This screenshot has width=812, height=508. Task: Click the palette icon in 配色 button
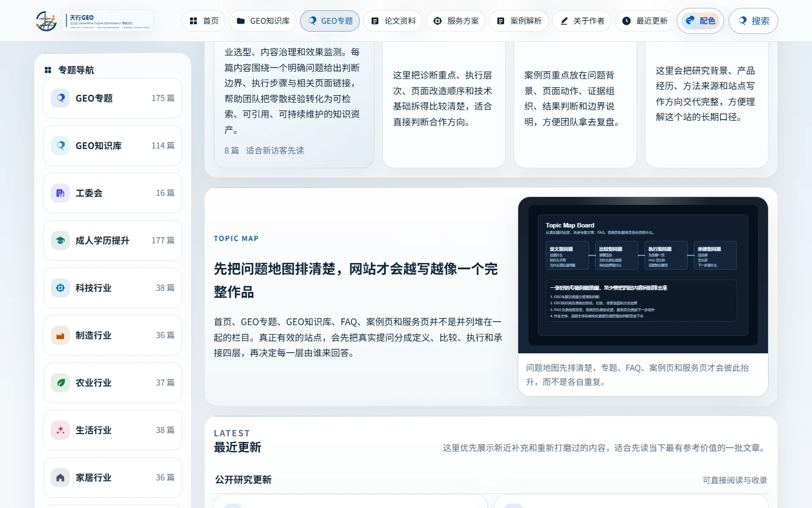[x=690, y=21]
